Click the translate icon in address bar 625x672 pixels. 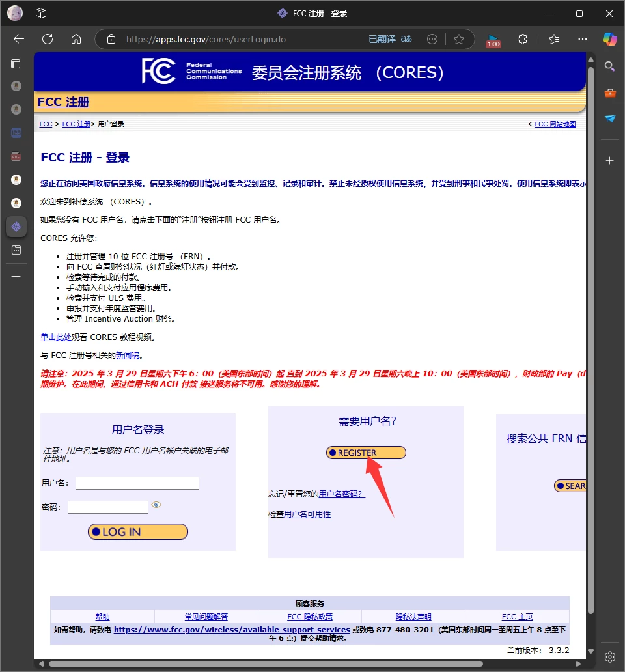click(x=391, y=39)
